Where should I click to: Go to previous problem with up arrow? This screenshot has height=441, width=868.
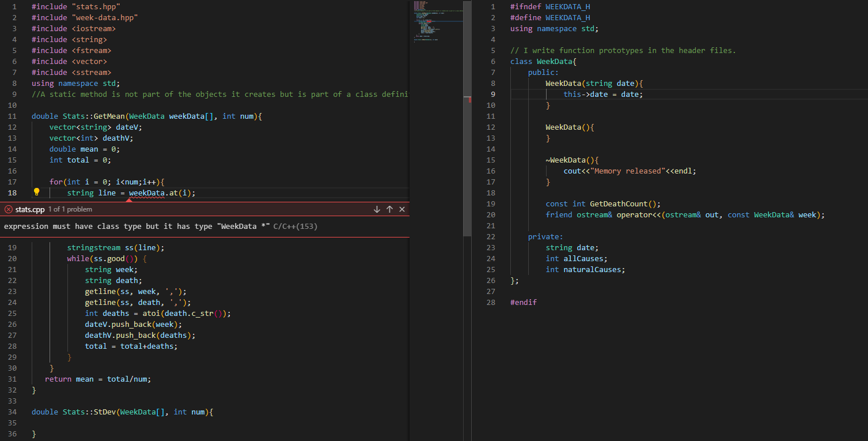(389, 209)
